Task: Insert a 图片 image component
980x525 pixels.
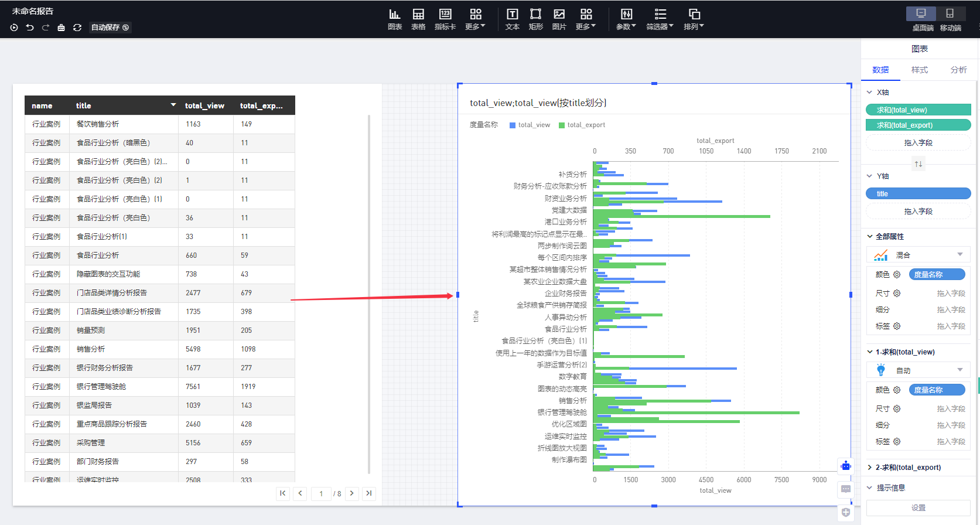Action: pos(559,19)
